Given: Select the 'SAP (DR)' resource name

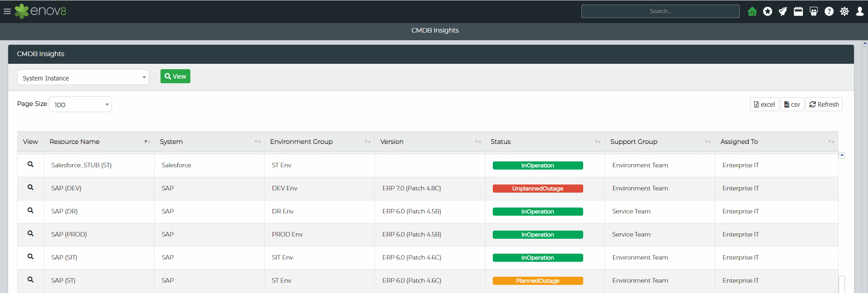Looking at the screenshot, I should pos(65,211).
